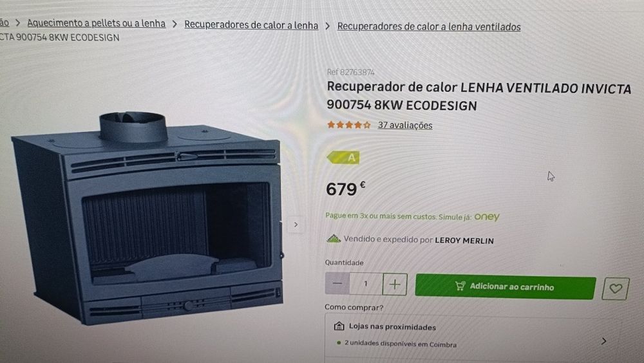Increase quantity with the plus button

395,284
